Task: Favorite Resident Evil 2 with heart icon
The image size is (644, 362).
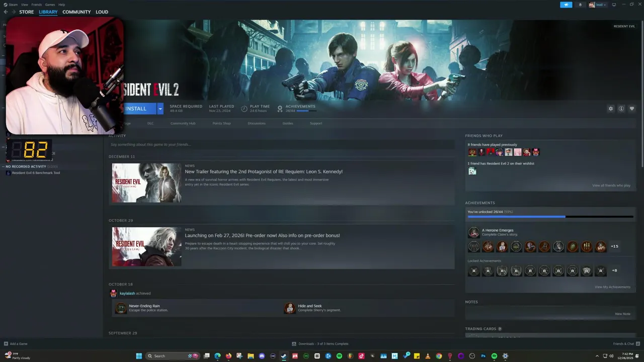Action: pyautogui.click(x=632, y=109)
